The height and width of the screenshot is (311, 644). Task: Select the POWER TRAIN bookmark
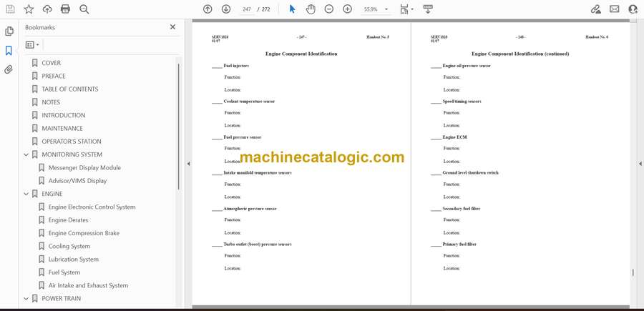pyautogui.click(x=62, y=298)
